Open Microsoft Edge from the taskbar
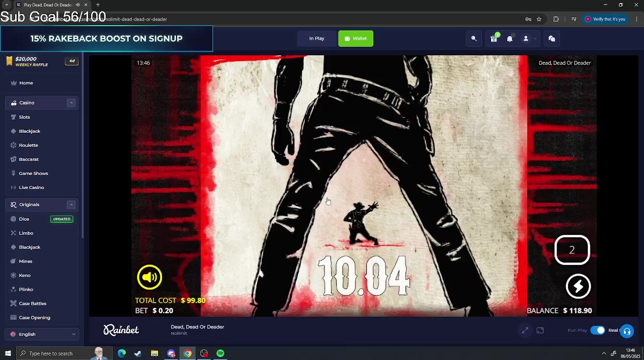Image resolution: width=644 pixels, height=360 pixels. point(122,353)
